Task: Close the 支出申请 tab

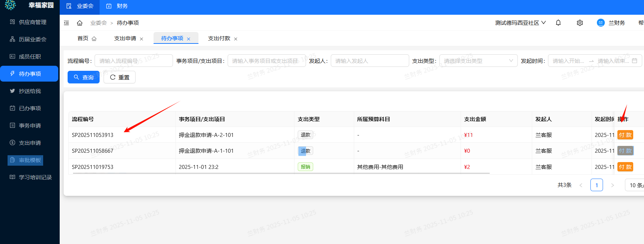Action: click(141, 39)
